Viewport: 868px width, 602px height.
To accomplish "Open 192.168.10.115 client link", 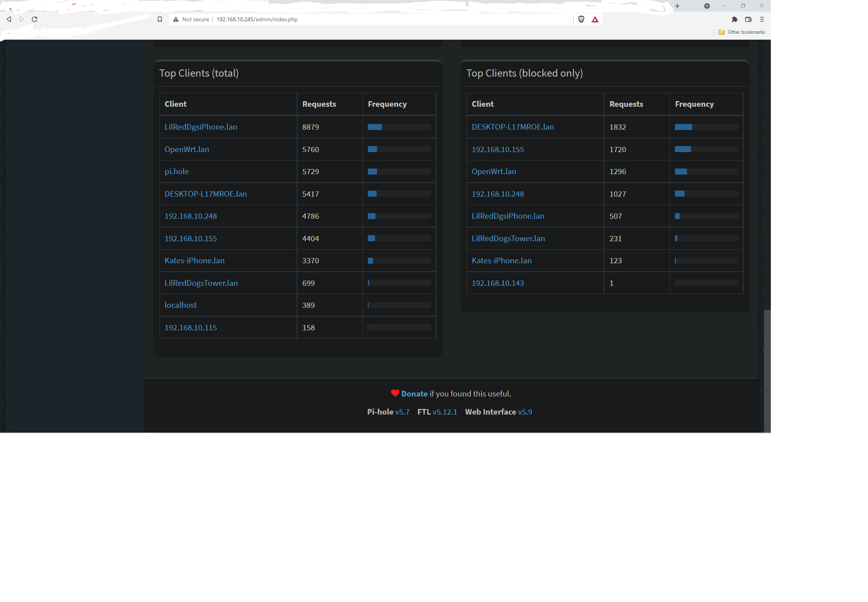I will coord(191,327).
